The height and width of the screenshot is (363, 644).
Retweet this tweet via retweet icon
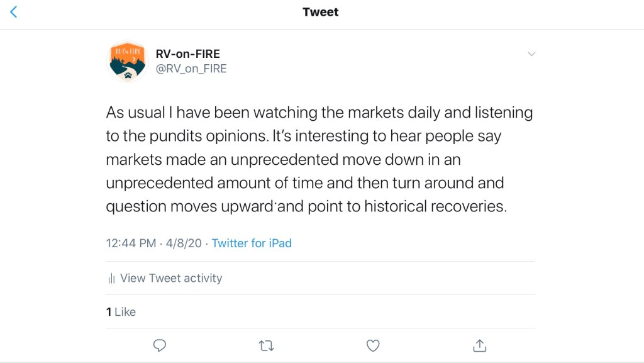click(266, 345)
